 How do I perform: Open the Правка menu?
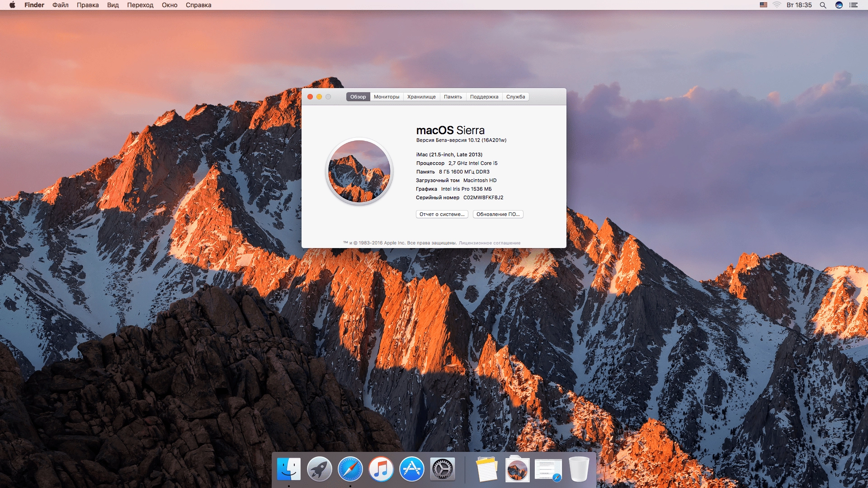(x=88, y=5)
